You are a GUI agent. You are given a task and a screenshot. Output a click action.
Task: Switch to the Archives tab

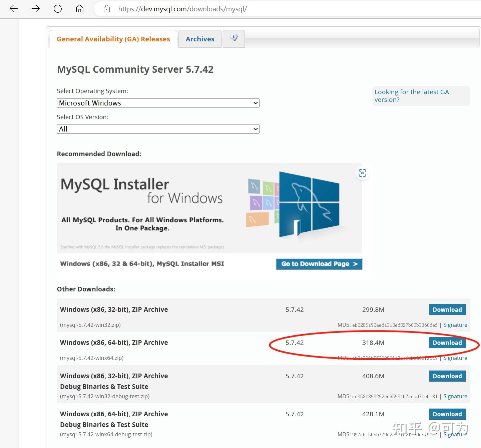pyautogui.click(x=200, y=39)
